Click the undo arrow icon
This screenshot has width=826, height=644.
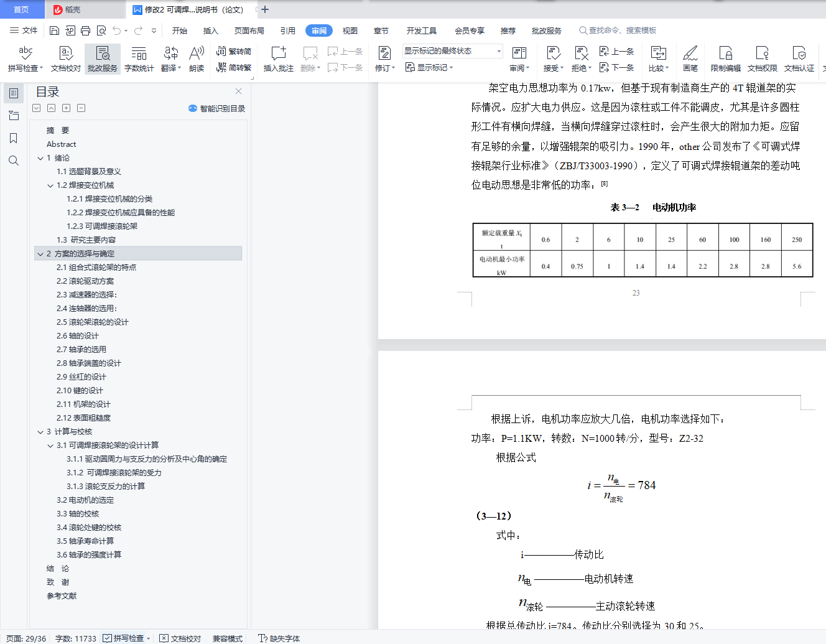[x=116, y=30]
